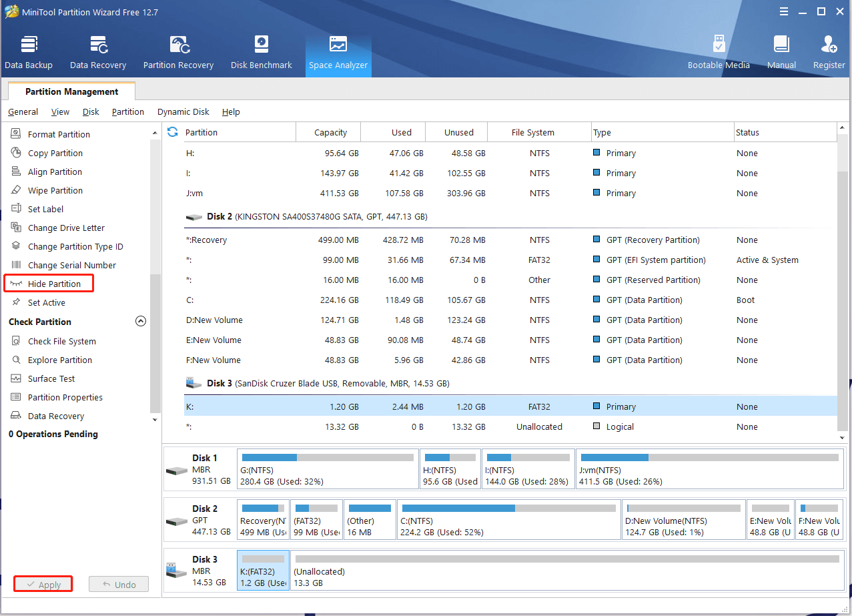Screen dimensions: 852x616
Task: Open the Dynamic Disk menu
Action: tap(183, 111)
